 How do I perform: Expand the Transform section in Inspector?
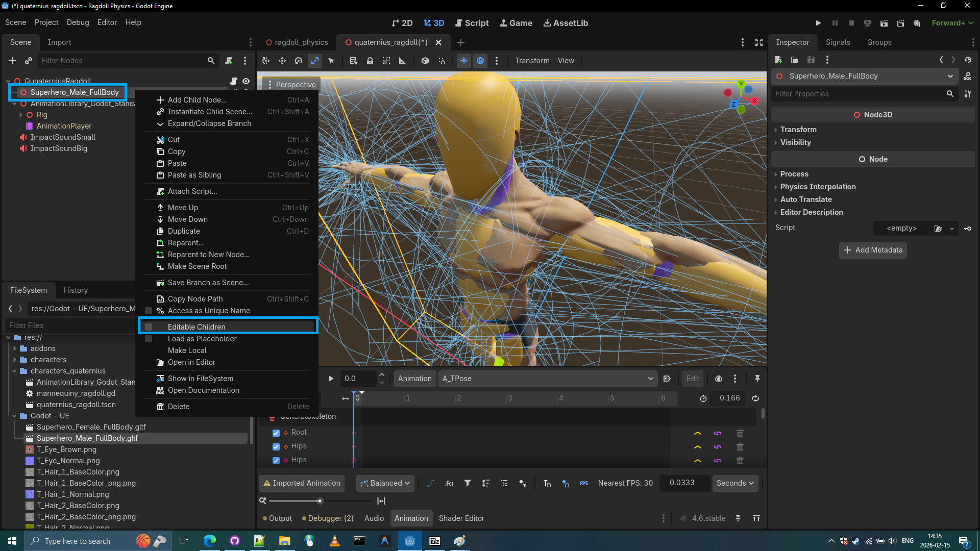[798, 130]
